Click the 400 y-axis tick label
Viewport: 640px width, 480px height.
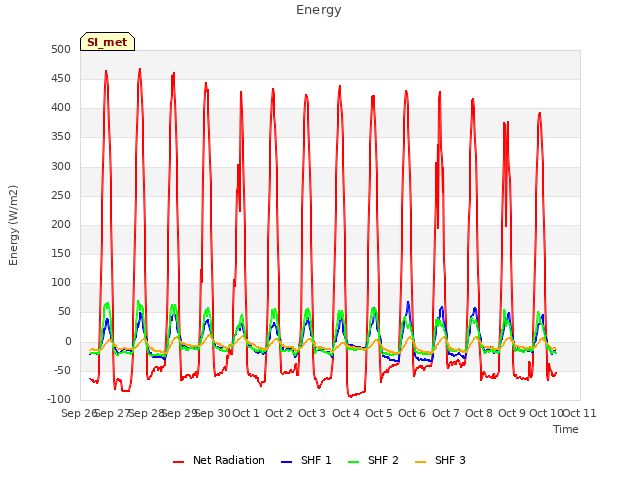[61, 108]
